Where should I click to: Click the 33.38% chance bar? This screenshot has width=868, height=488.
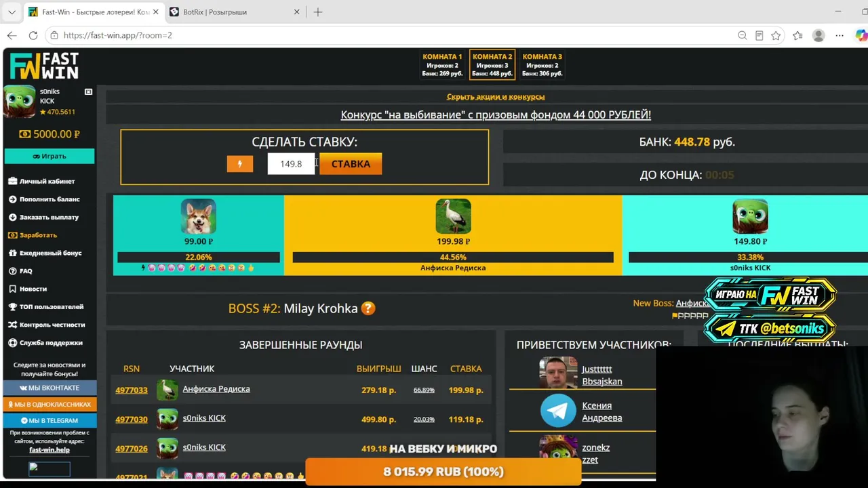tap(750, 258)
